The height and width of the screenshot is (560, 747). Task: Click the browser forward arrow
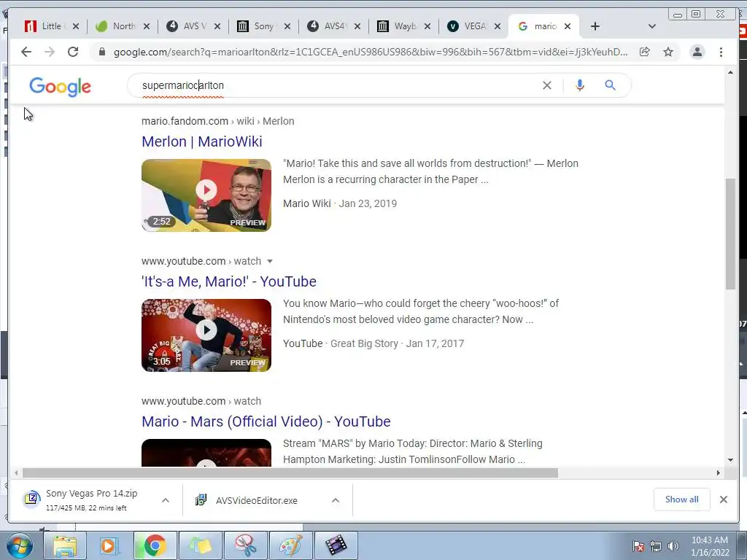point(50,52)
